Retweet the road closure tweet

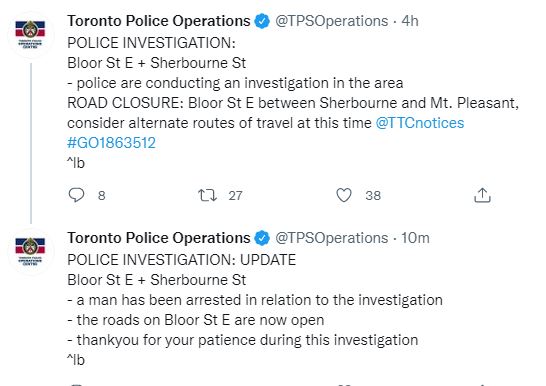(207, 195)
